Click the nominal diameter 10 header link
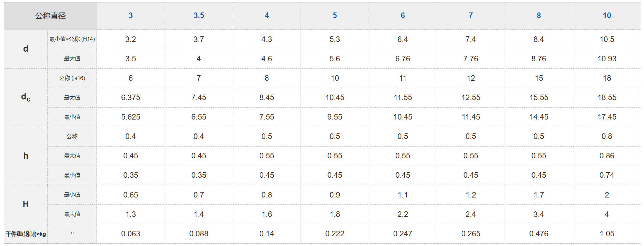 607,16
